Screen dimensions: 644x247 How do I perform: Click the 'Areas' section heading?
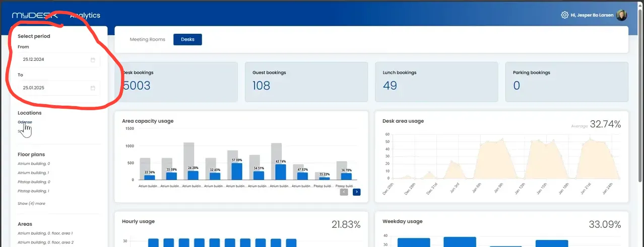pos(25,224)
